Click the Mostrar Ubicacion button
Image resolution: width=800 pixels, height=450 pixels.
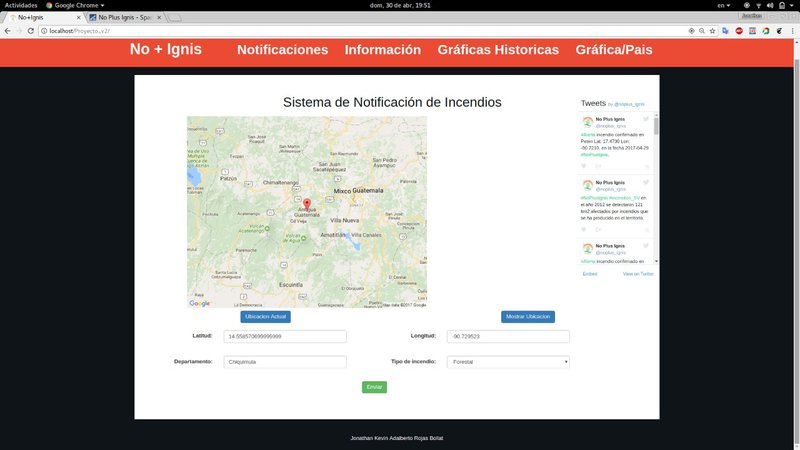[527, 317]
